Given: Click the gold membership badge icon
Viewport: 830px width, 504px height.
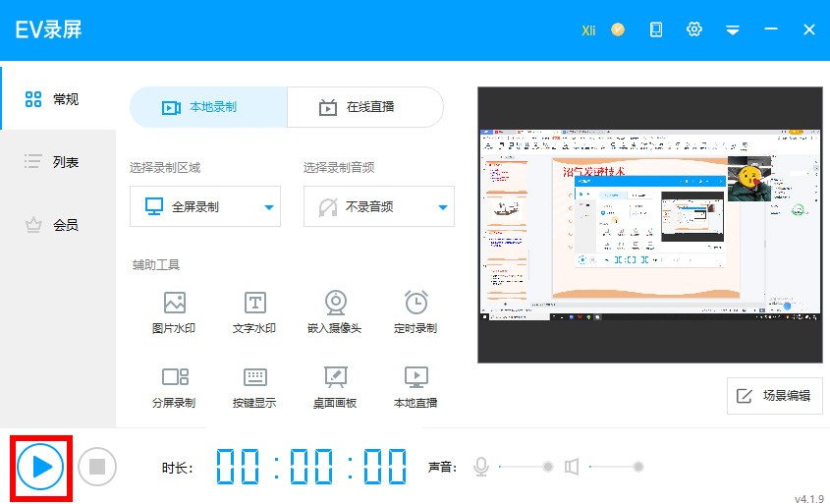Looking at the screenshot, I should click(618, 29).
